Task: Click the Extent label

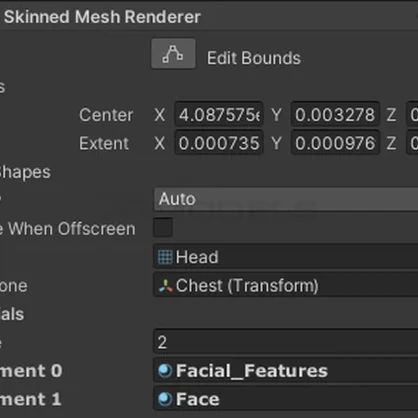Action: point(104,144)
